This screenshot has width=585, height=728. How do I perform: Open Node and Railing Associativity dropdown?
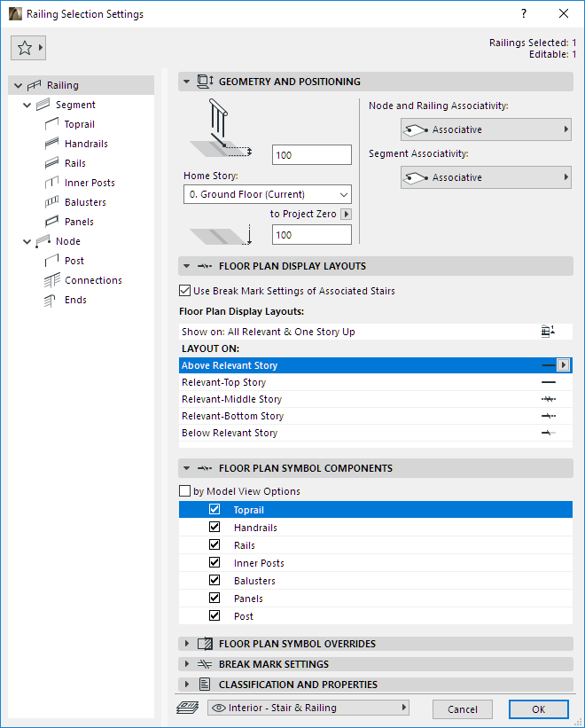click(485, 129)
